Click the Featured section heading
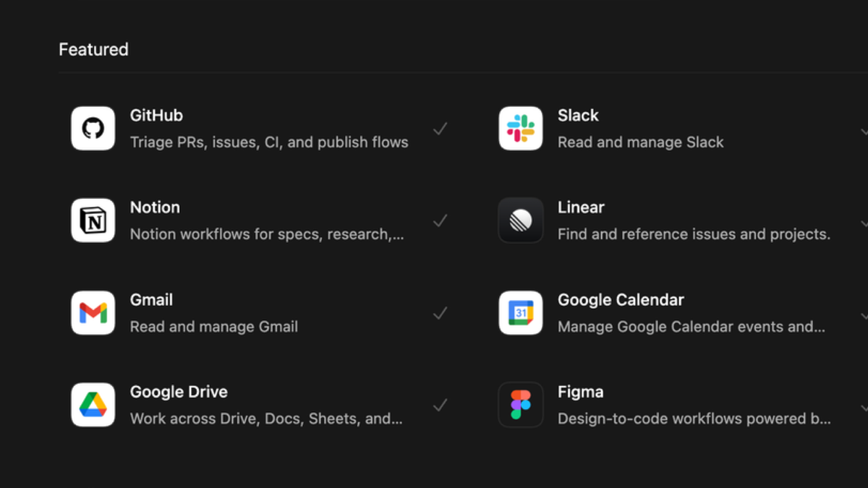This screenshot has height=488, width=868. pos(93,49)
